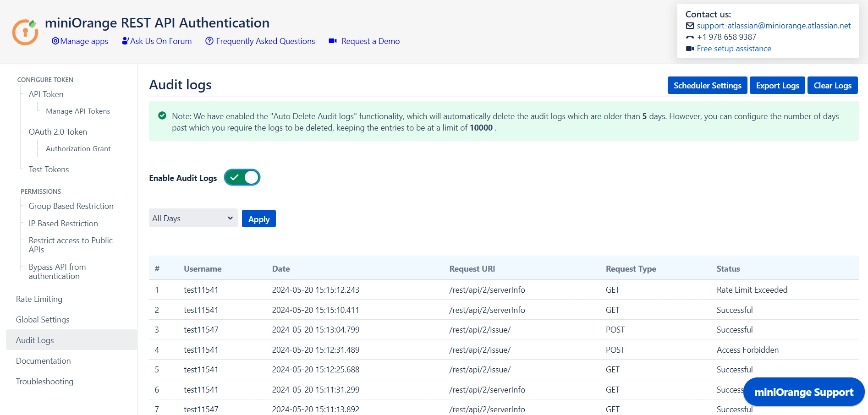The height and width of the screenshot is (415, 868).
Task: Click the FAQ question mark icon
Action: (x=209, y=41)
